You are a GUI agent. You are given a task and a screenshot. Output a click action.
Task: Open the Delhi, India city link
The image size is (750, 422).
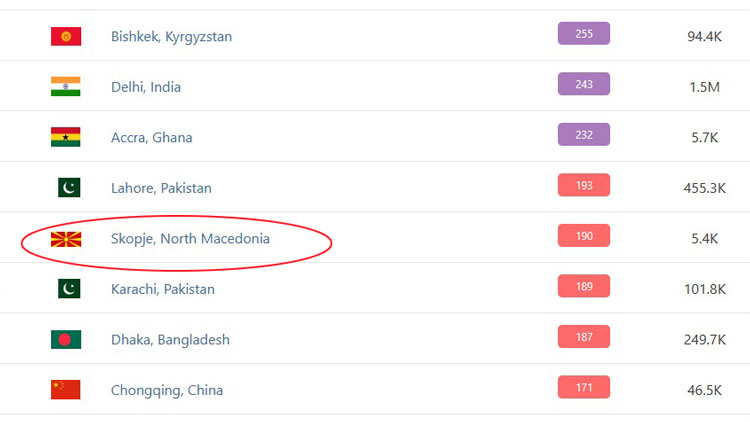coord(146,87)
